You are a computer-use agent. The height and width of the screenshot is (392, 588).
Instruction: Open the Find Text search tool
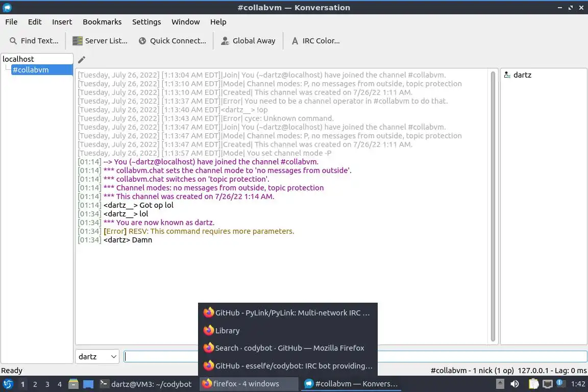(x=34, y=41)
